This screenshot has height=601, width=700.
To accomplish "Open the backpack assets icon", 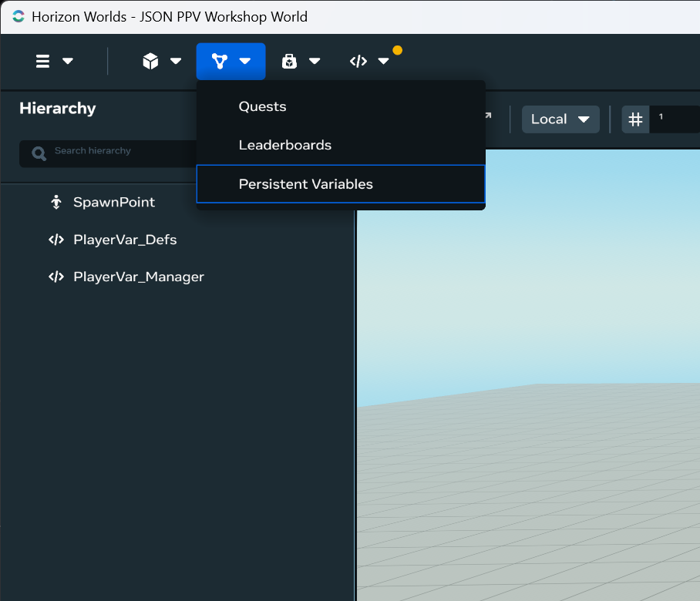I will pyautogui.click(x=289, y=61).
